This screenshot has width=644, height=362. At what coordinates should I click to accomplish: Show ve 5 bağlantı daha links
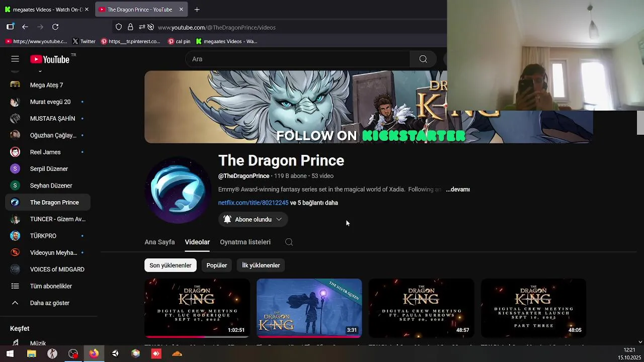tap(314, 203)
